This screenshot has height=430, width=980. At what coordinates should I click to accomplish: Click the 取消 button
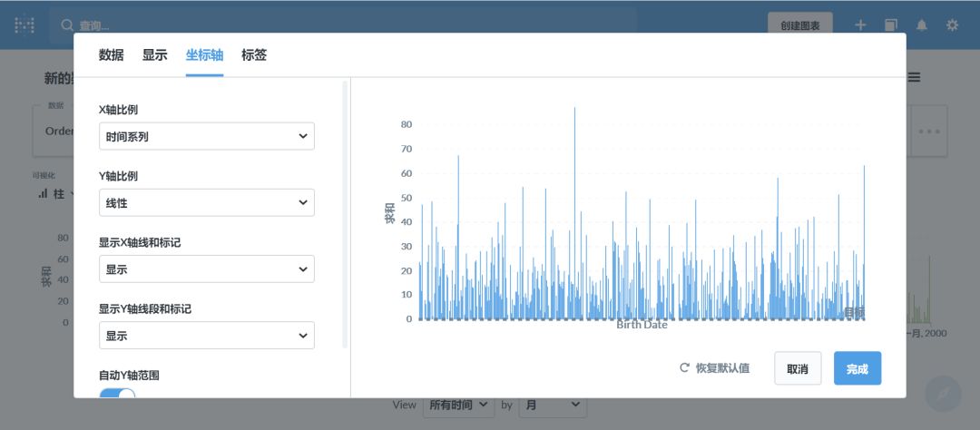click(x=798, y=368)
